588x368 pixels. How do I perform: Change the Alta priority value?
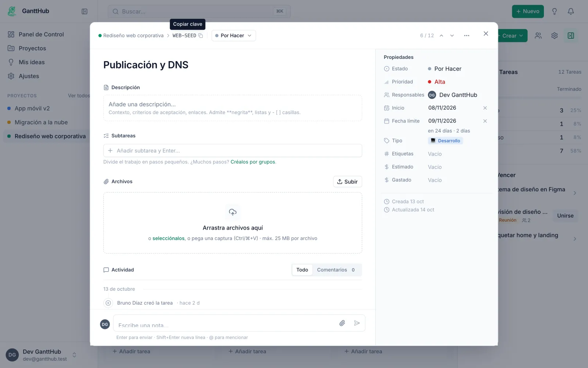point(436,82)
